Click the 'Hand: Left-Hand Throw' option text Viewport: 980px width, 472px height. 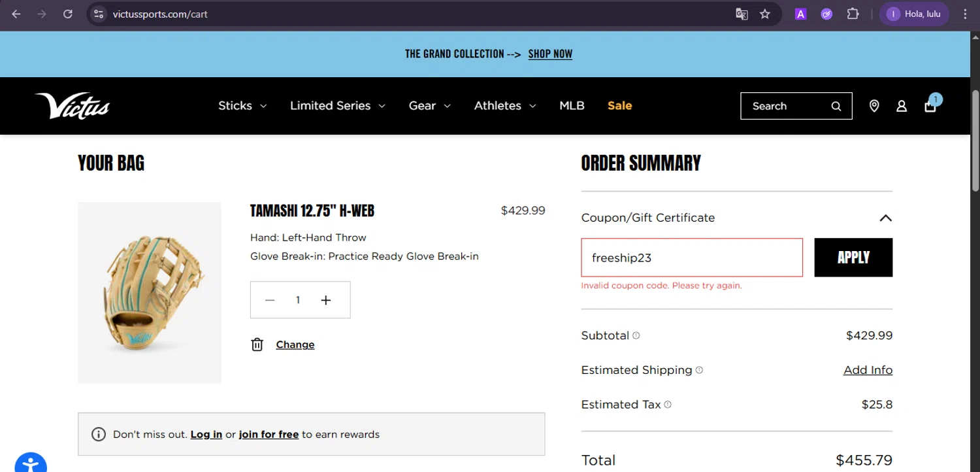(308, 237)
